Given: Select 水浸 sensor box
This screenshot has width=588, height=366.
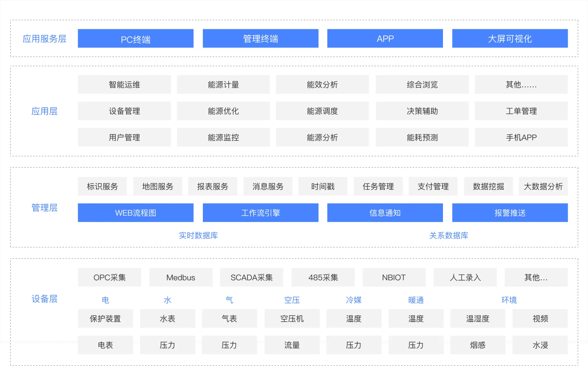Looking at the screenshot, I should pos(540,345).
